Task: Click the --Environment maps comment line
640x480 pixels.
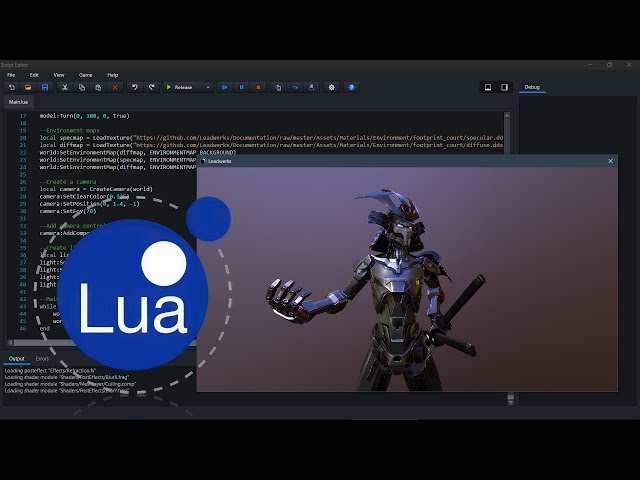Action: click(x=69, y=131)
